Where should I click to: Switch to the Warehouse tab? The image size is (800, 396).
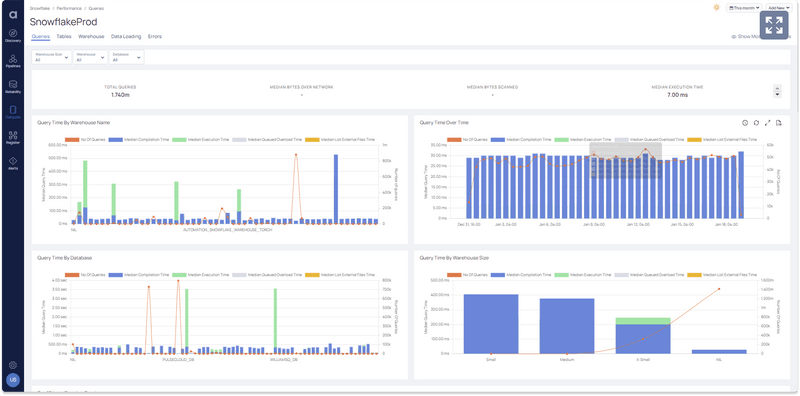tap(91, 37)
